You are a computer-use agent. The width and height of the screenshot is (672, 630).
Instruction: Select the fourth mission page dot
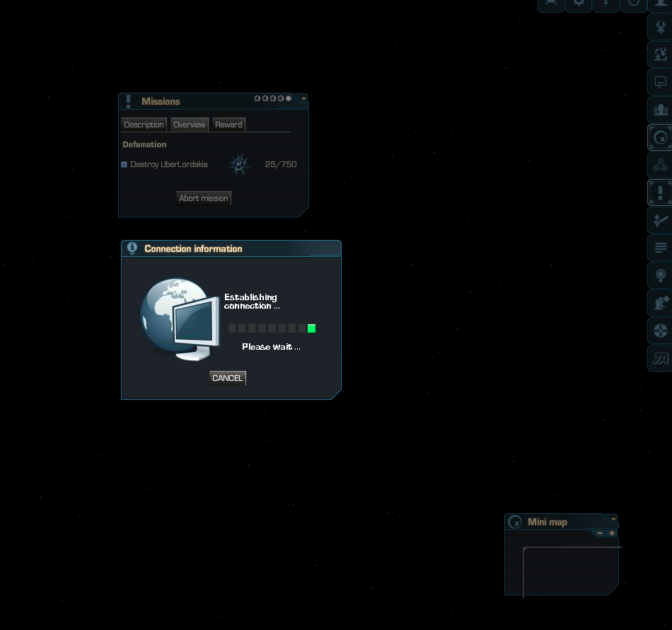[280, 98]
